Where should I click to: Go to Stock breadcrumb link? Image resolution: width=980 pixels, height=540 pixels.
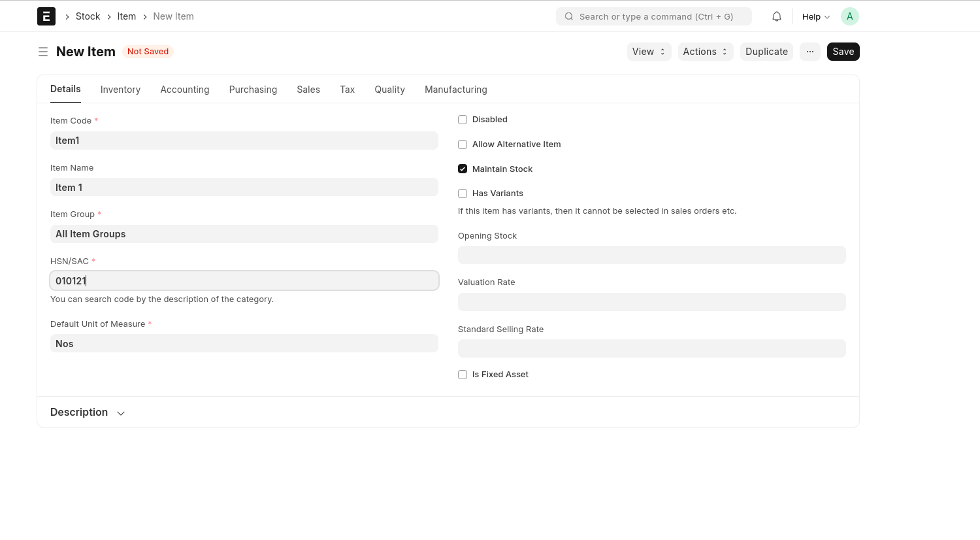(x=88, y=16)
